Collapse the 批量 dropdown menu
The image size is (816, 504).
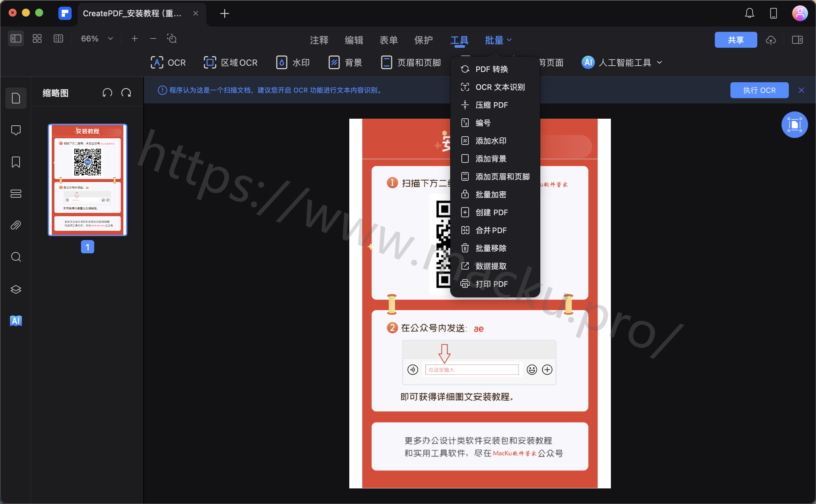(498, 40)
